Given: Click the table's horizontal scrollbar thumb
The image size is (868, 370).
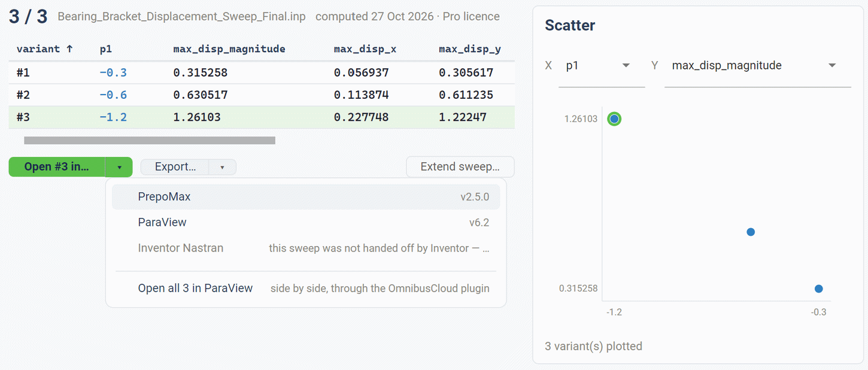Looking at the screenshot, I should (150, 141).
